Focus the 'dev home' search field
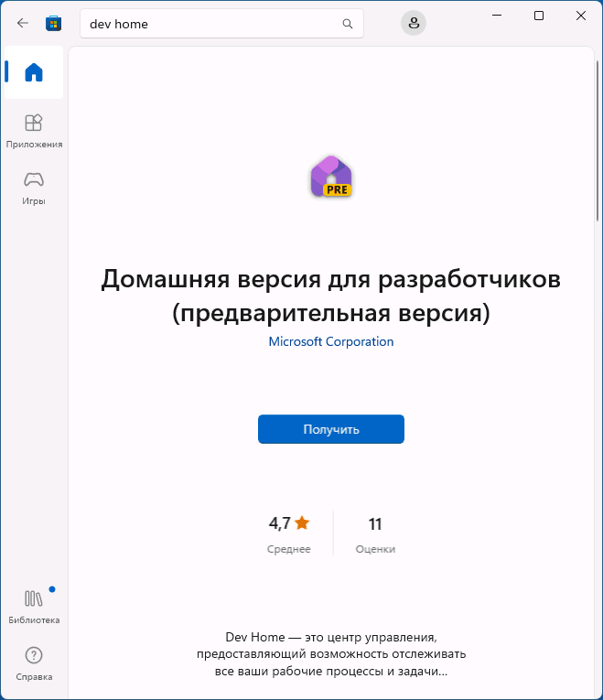This screenshot has height=700, width=603. 221,24
